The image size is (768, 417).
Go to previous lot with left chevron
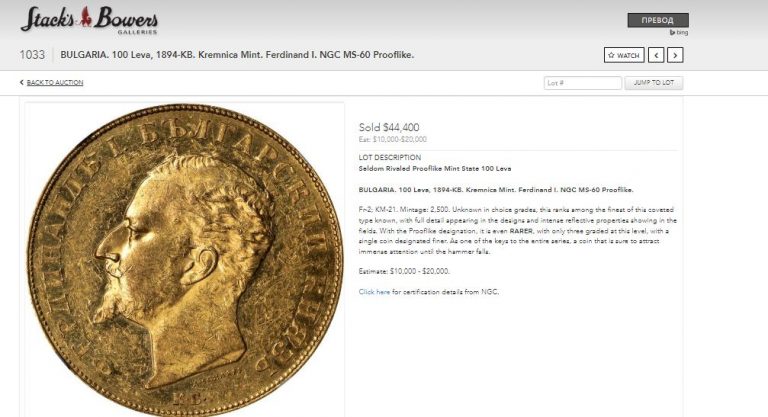point(656,55)
